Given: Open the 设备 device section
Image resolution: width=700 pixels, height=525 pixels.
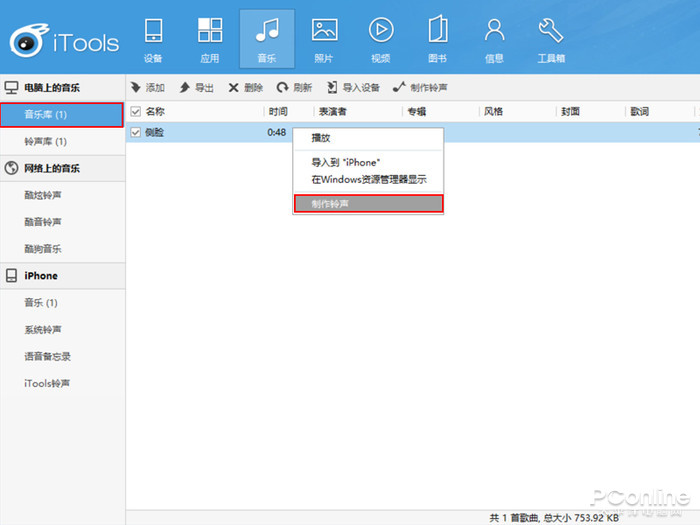Looking at the screenshot, I should click(153, 40).
